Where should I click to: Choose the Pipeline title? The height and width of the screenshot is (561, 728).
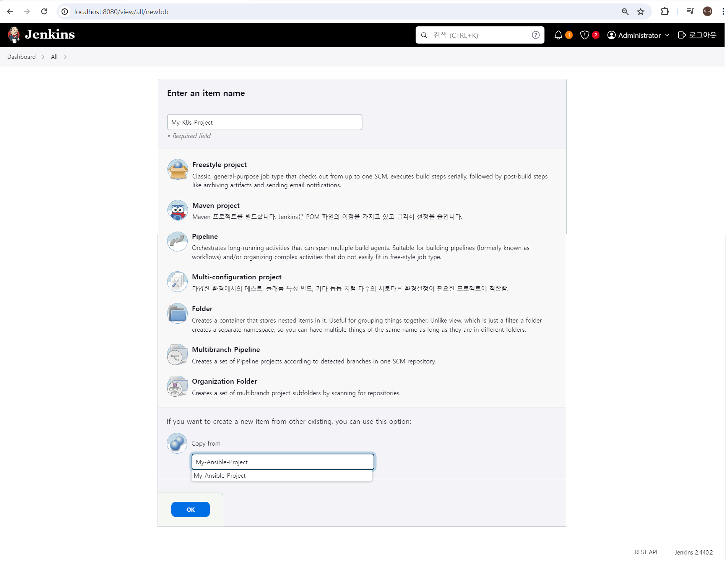click(205, 237)
